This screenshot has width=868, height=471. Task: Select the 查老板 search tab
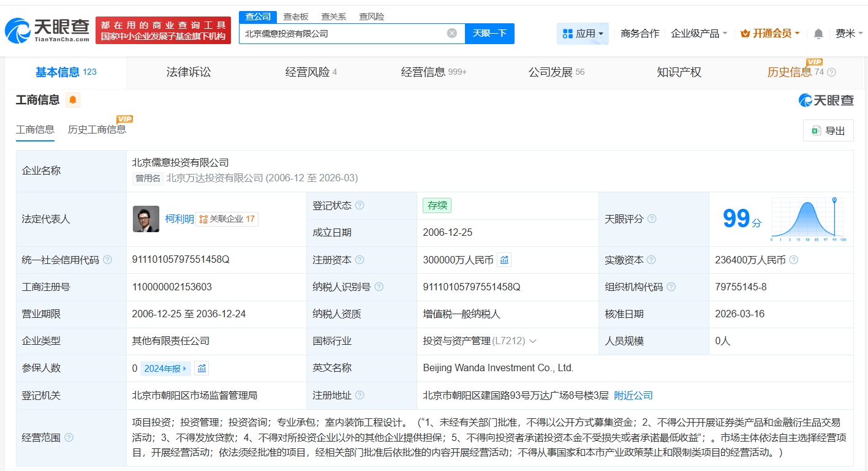(x=295, y=17)
